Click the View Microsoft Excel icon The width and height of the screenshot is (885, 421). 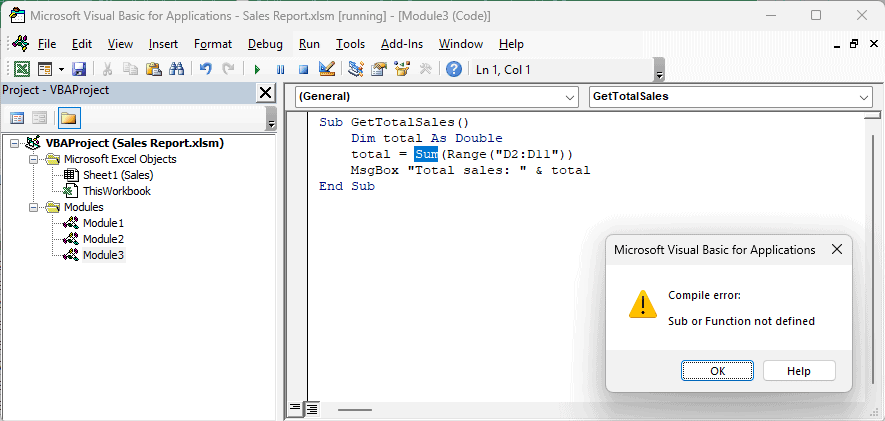(22, 69)
